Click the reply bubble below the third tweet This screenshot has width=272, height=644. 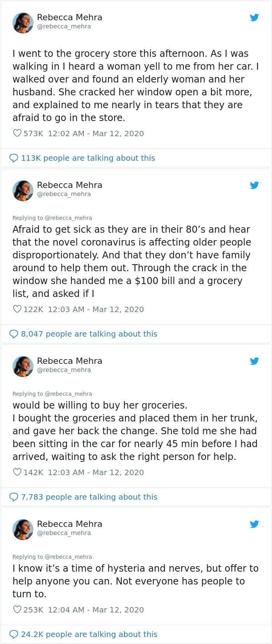pos(14,497)
